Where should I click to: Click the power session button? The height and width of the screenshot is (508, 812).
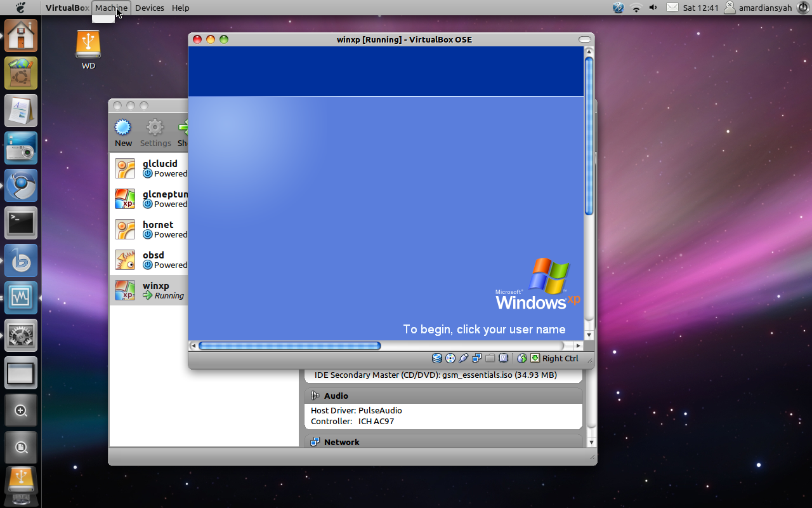tap(802, 8)
